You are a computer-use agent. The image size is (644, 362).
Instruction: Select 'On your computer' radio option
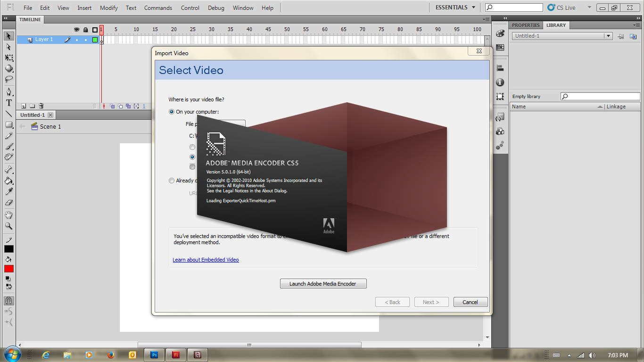click(x=172, y=112)
